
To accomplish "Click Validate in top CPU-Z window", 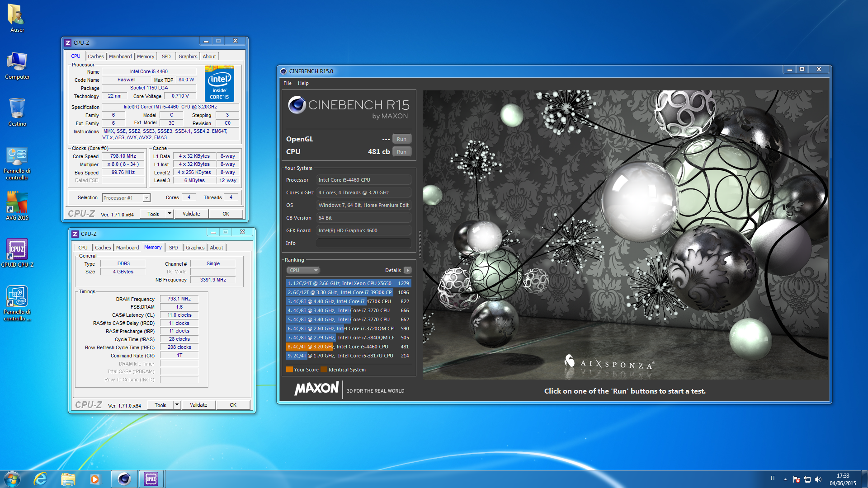I will (x=191, y=214).
